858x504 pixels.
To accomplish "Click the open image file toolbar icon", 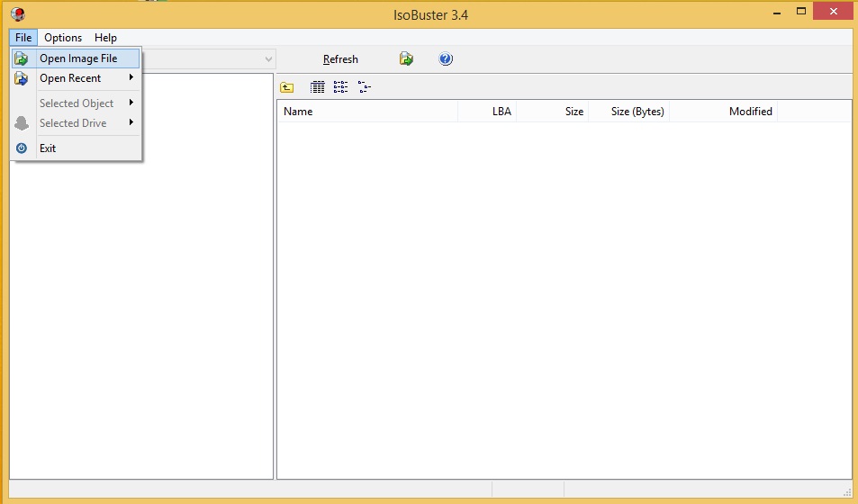I will click(x=406, y=58).
